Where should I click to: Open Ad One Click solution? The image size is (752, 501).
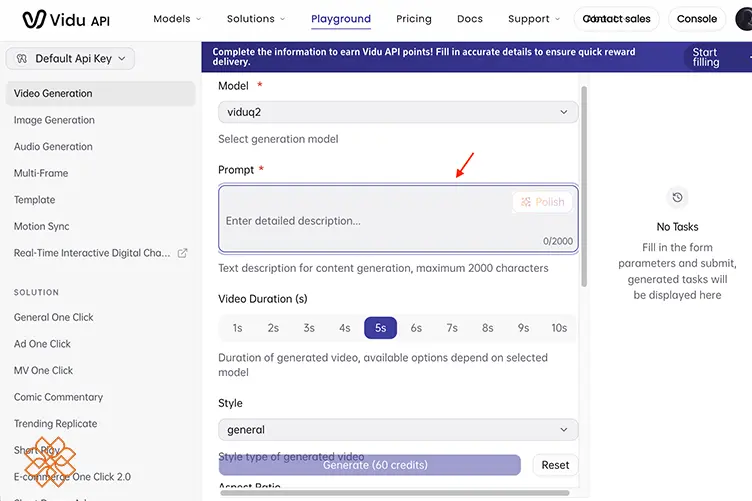click(x=42, y=344)
